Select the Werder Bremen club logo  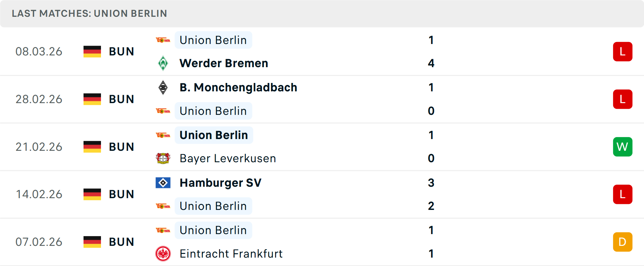pos(163,63)
